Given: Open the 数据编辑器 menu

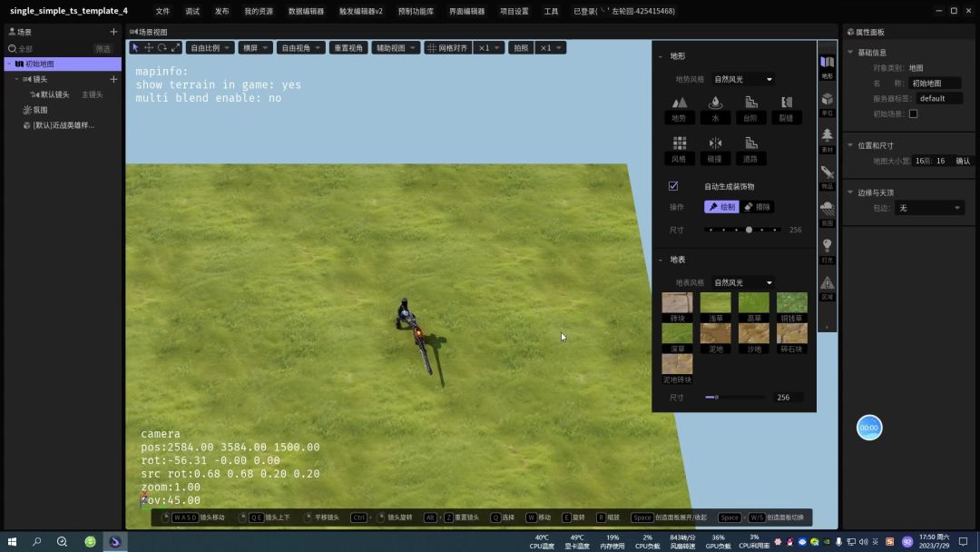Looking at the screenshot, I should click(x=307, y=12).
